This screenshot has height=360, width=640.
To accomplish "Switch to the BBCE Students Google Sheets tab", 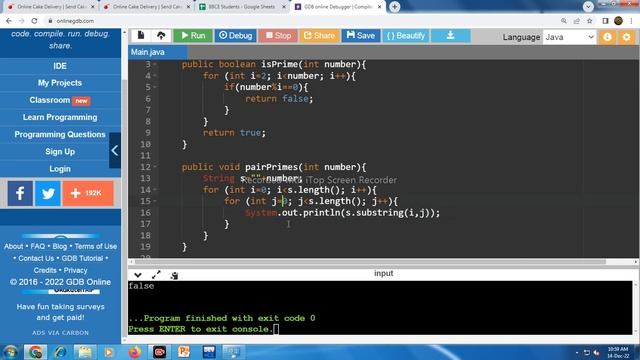I will [x=242, y=7].
